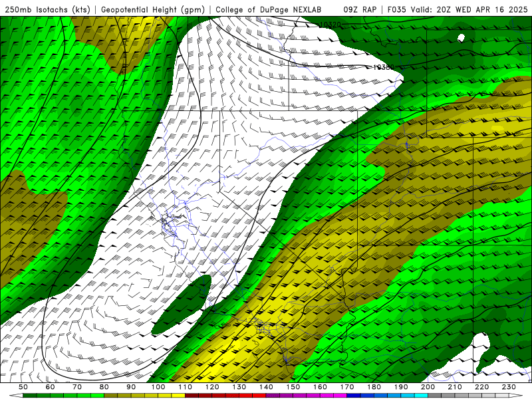Viewport: 532px width, 399px height.
Task: Click the "180" value on the color scale
Action: [x=374, y=387]
